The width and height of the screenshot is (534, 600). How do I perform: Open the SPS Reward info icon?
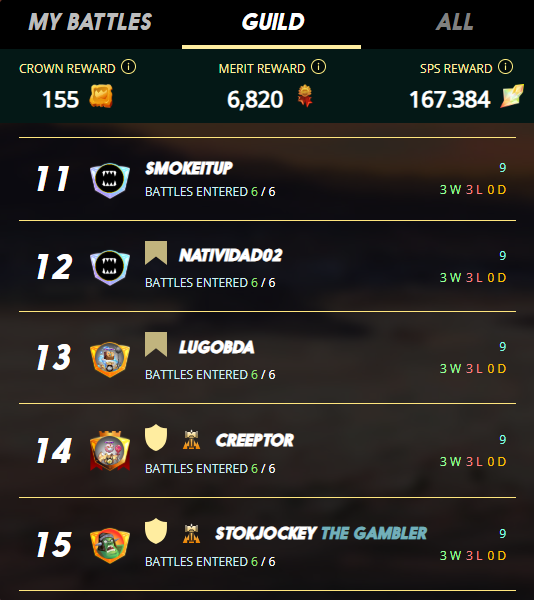pos(505,67)
